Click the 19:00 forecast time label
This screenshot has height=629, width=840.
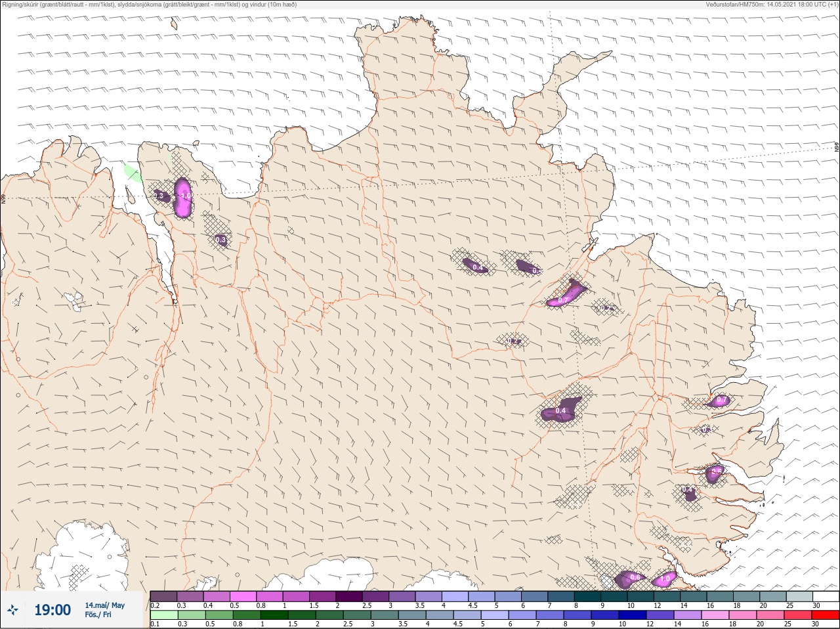click(x=52, y=611)
